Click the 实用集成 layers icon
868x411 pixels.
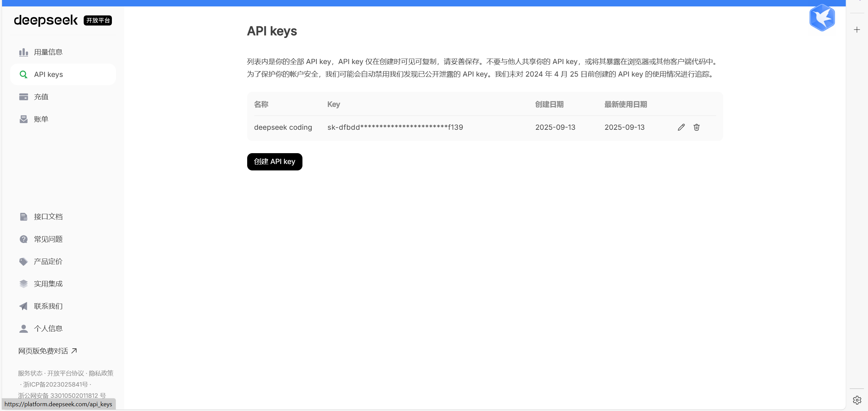point(23,284)
